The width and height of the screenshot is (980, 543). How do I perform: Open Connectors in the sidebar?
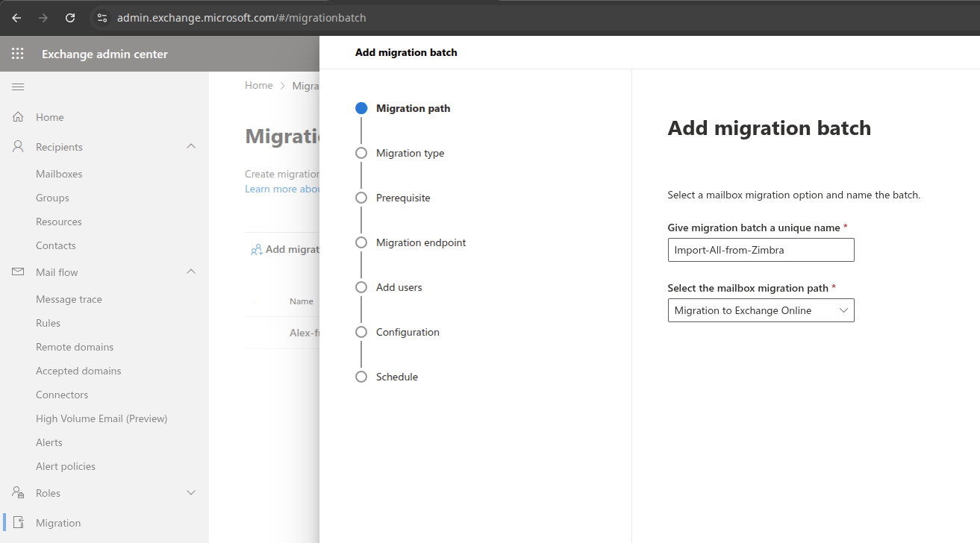point(62,395)
